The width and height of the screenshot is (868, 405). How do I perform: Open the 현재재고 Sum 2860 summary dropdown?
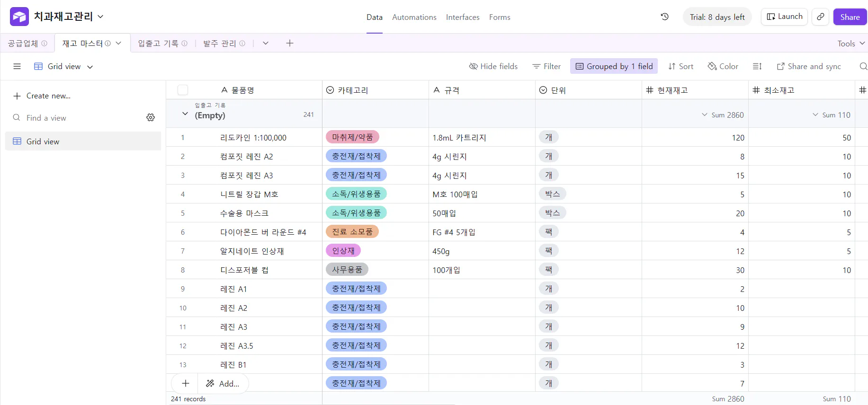pos(723,115)
